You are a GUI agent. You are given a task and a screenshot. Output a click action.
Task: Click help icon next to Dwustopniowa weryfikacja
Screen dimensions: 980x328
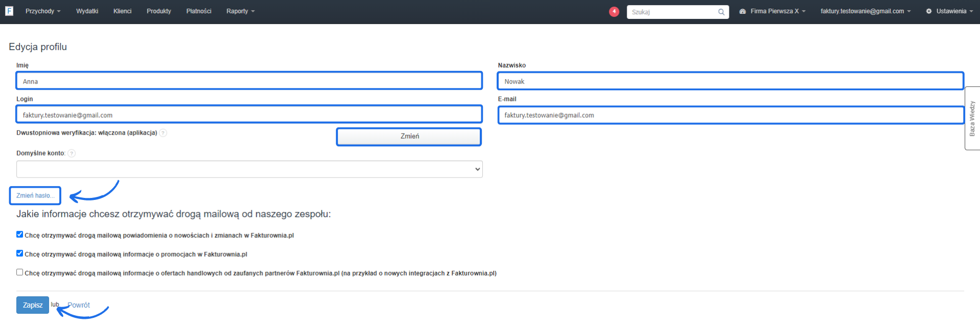(163, 133)
